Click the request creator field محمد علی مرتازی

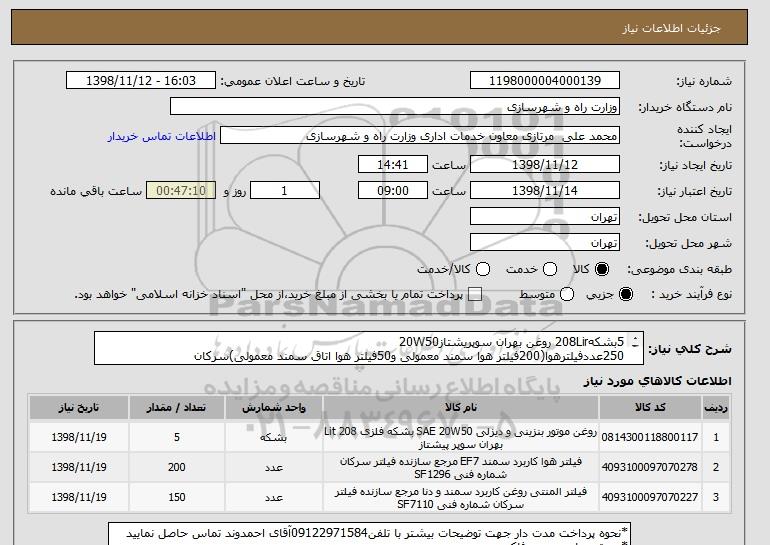click(420, 136)
